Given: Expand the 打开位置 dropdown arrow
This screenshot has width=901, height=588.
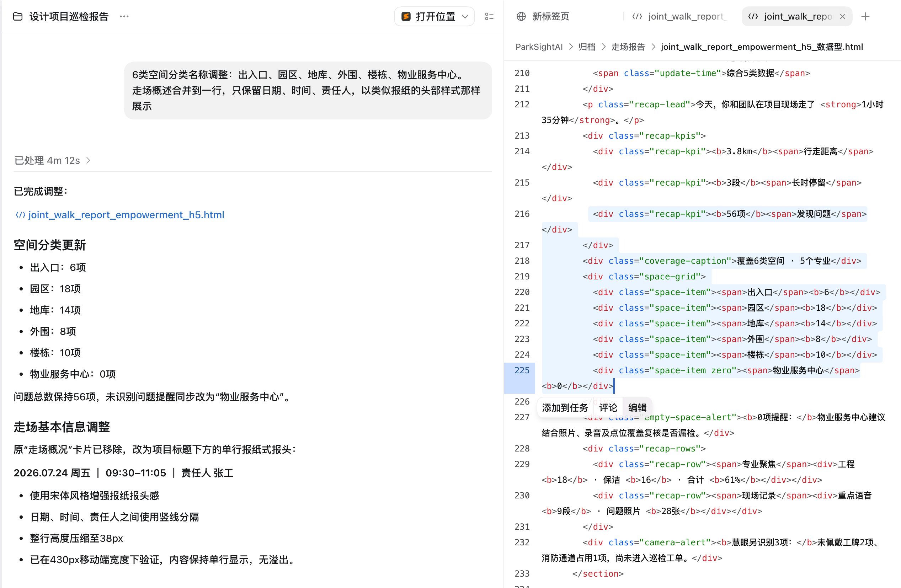Looking at the screenshot, I should pos(465,16).
